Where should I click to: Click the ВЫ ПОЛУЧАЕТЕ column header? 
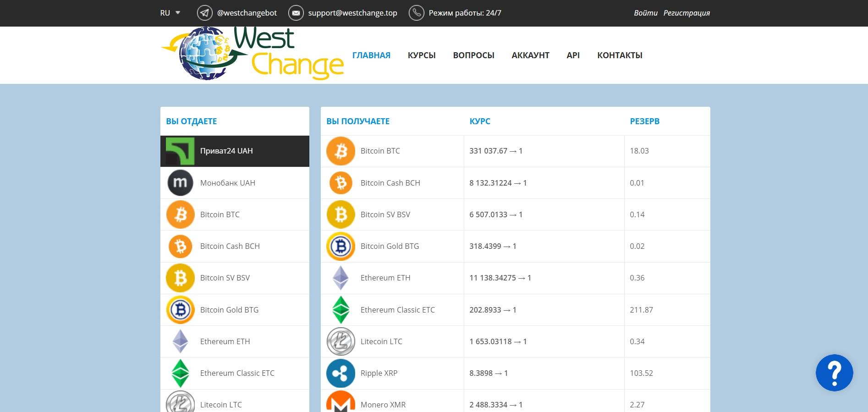[x=358, y=121]
